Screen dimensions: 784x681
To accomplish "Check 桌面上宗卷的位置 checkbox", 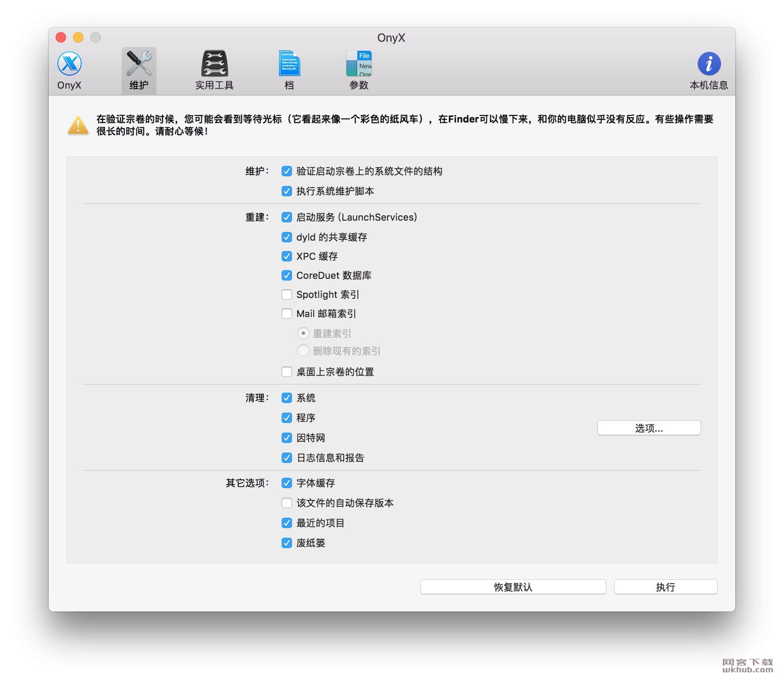I will (x=287, y=372).
